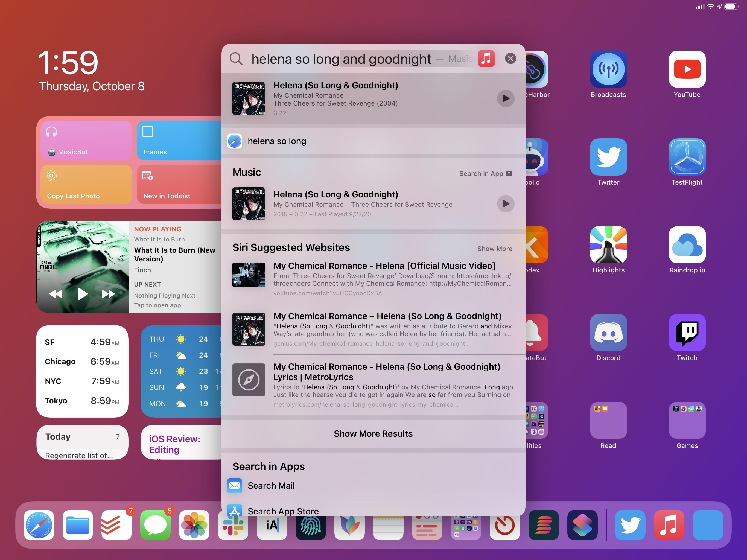The image size is (747, 560).
Task: Open the Broadcasts app
Action: point(608,69)
